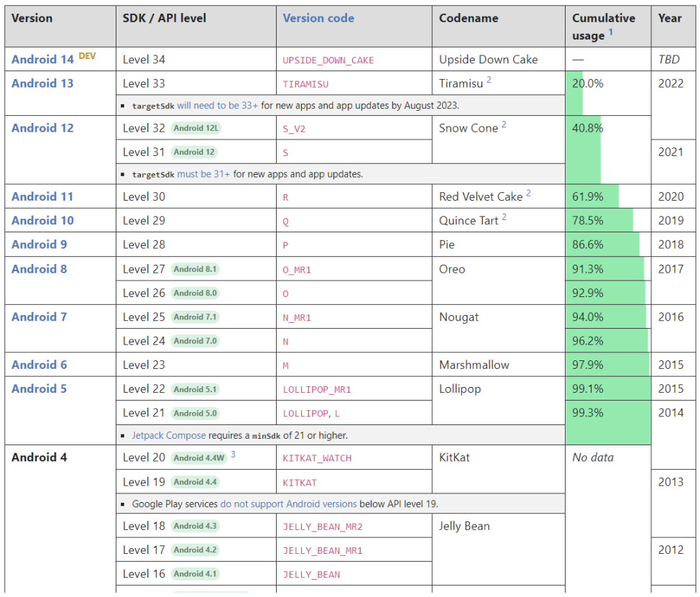Click the Version code column header link
Image resolution: width=700 pixels, height=597 pixels.
tap(318, 18)
